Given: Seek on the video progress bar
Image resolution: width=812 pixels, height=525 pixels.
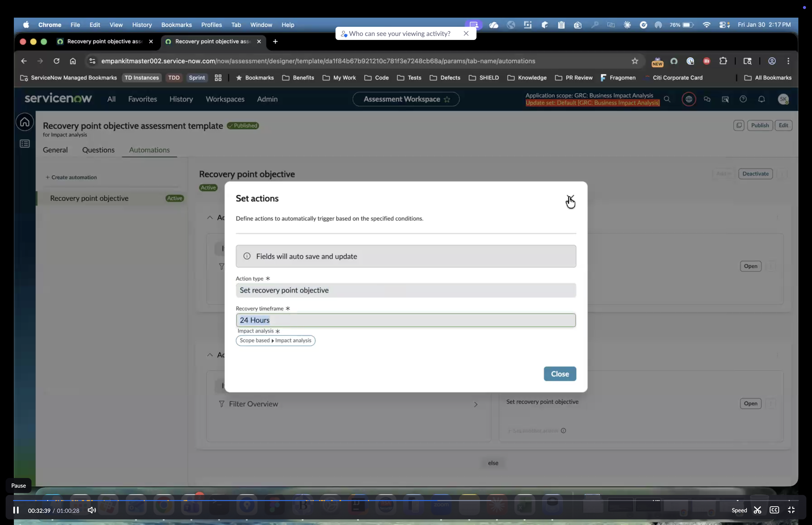Looking at the screenshot, I should (406, 500).
